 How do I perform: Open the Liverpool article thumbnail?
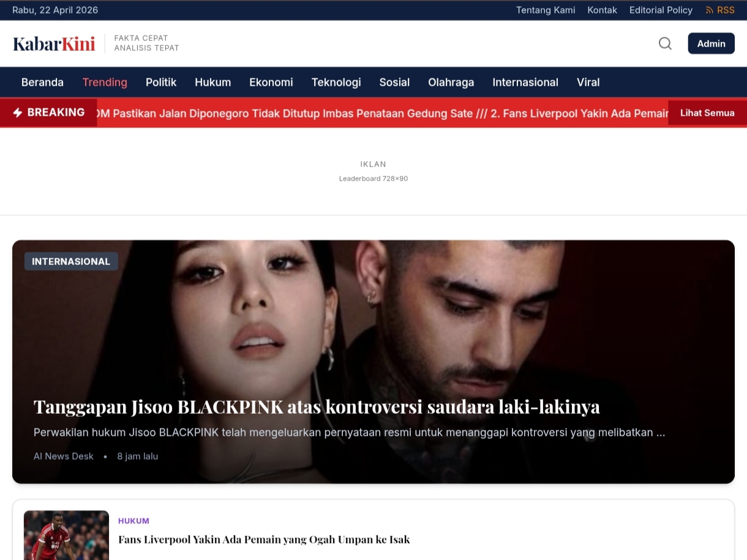(x=66, y=535)
